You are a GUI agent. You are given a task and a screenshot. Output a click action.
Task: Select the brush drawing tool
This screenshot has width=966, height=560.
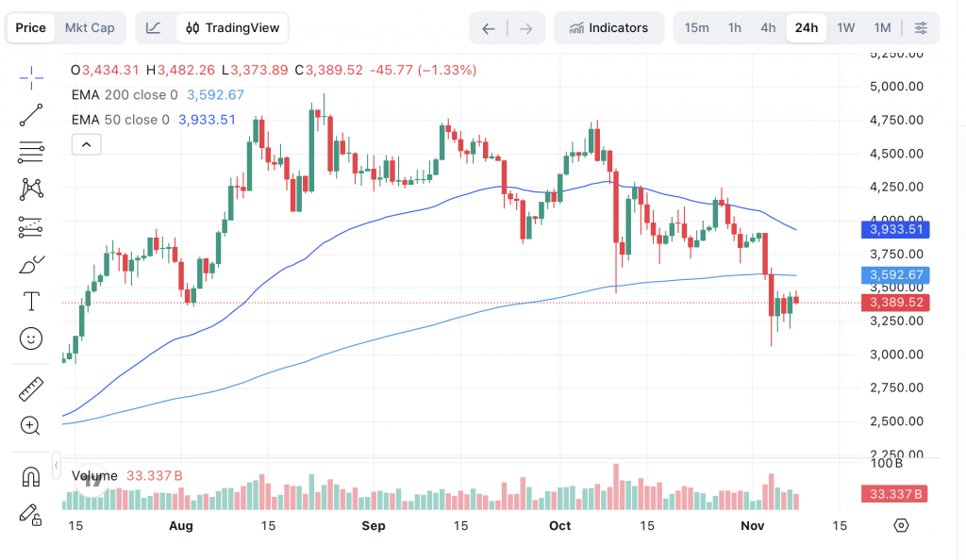pyautogui.click(x=30, y=264)
